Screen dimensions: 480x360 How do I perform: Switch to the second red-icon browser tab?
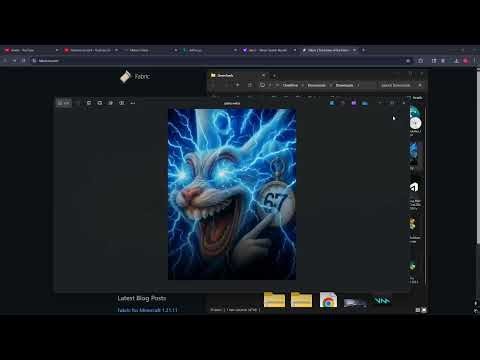[x=90, y=50]
